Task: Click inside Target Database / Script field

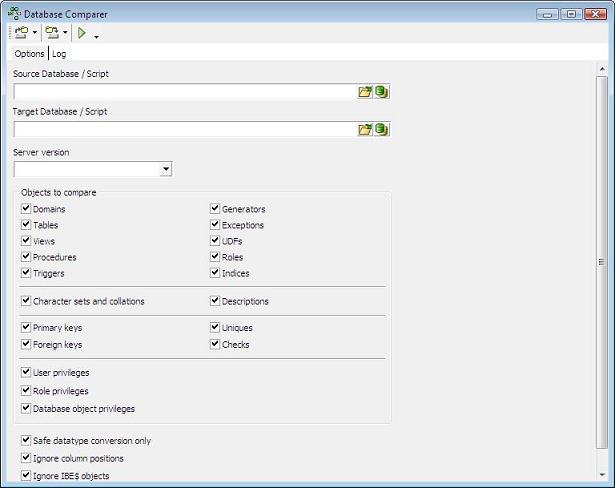Action: (185, 129)
